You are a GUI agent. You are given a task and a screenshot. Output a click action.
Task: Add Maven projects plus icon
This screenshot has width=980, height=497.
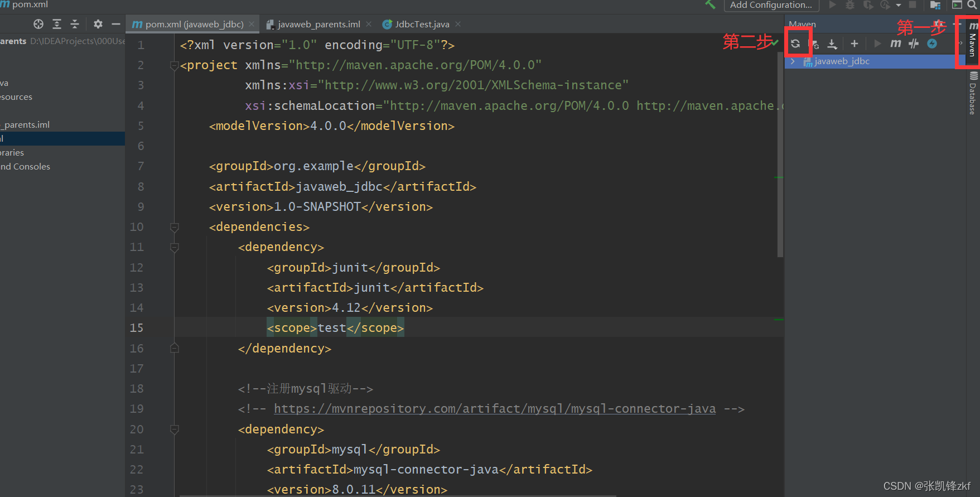coord(854,44)
